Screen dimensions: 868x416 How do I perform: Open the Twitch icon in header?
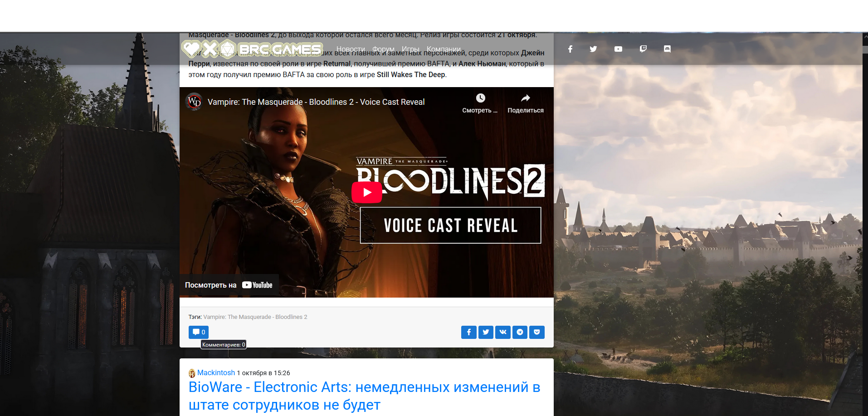coord(643,49)
